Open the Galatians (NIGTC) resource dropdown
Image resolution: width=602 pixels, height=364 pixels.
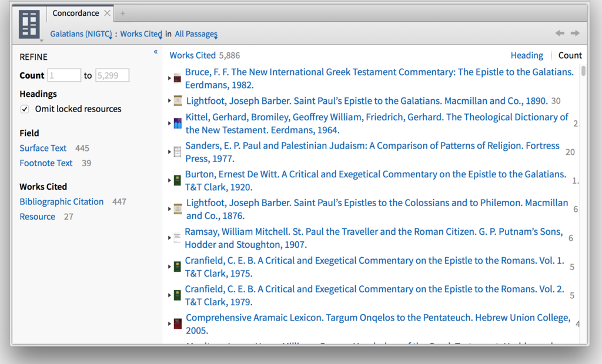click(81, 33)
